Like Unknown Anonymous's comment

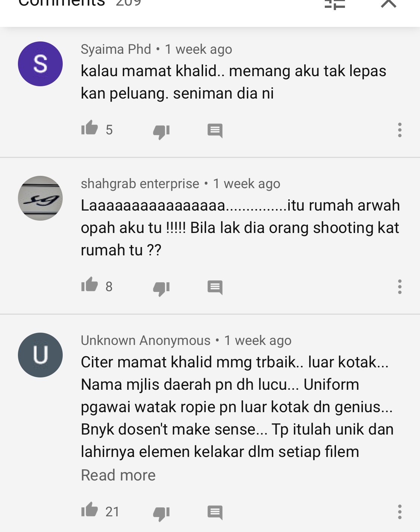pos(90,510)
